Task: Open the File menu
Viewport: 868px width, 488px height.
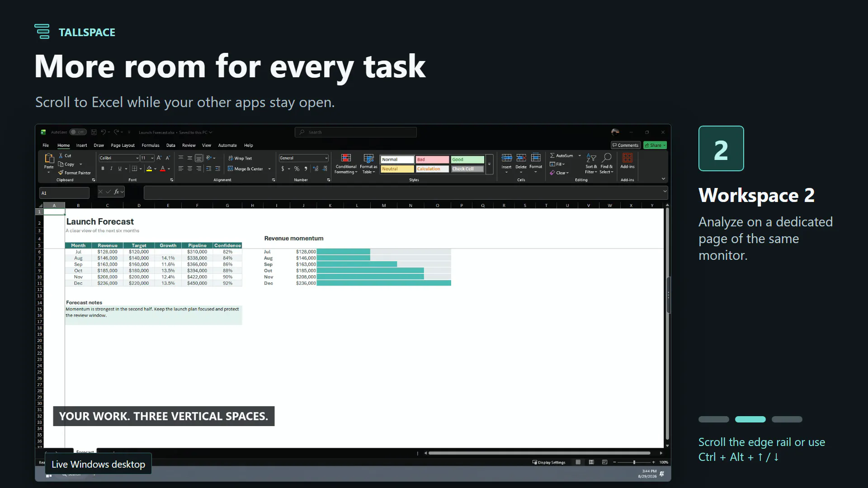Action: tap(46, 145)
